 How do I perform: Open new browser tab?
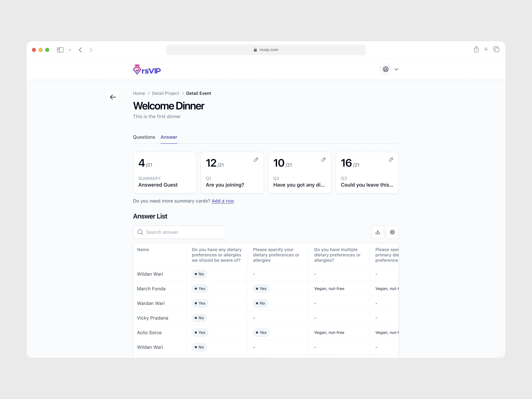point(486,50)
